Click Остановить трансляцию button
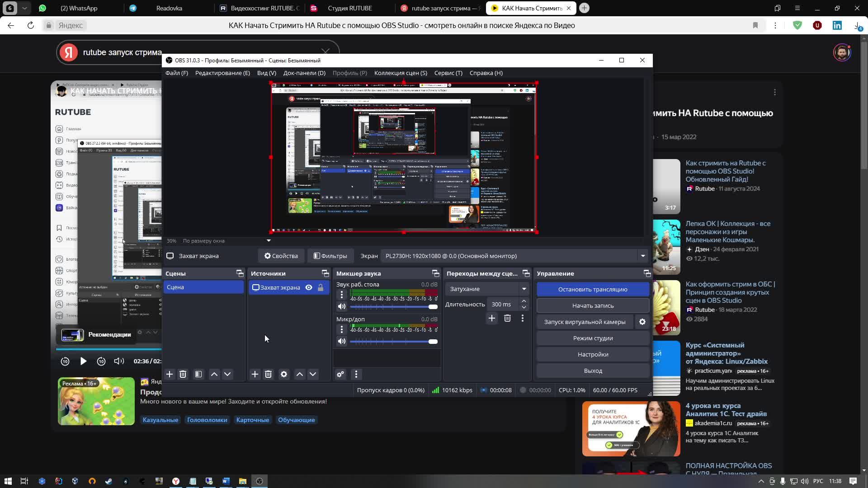Image resolution: width=868 pixels, height=488 pixels. click(x=593, y=289)
